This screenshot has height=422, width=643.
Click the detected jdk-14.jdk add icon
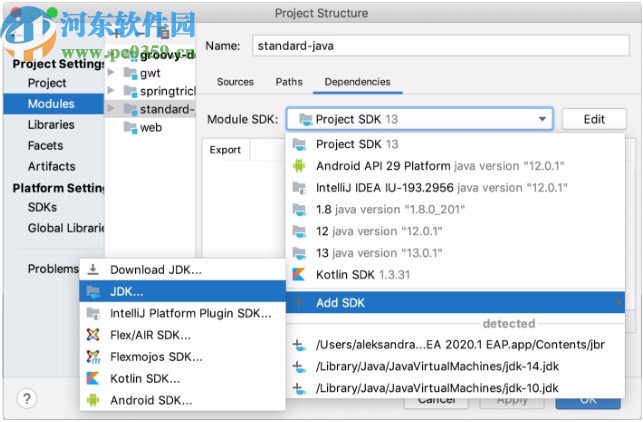pos(299,366)
